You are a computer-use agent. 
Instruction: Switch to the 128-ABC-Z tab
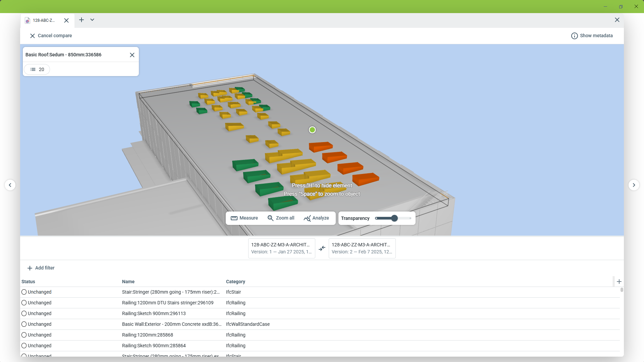click(44, 20)
